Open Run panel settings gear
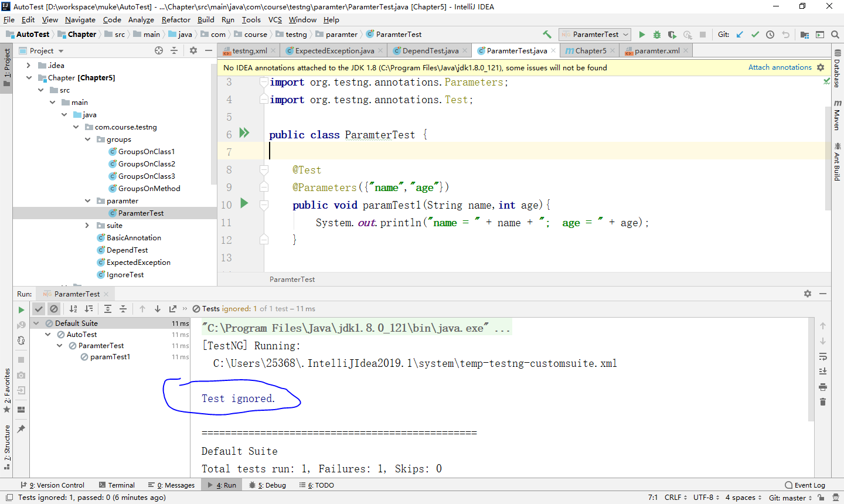 [808, 294]
